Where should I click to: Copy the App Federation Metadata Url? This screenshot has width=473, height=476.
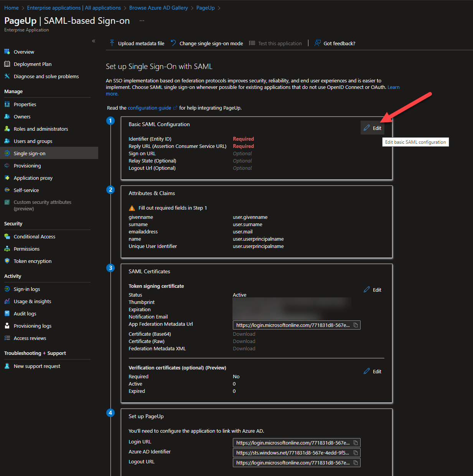pyautogui.click(x=356, y=325)
